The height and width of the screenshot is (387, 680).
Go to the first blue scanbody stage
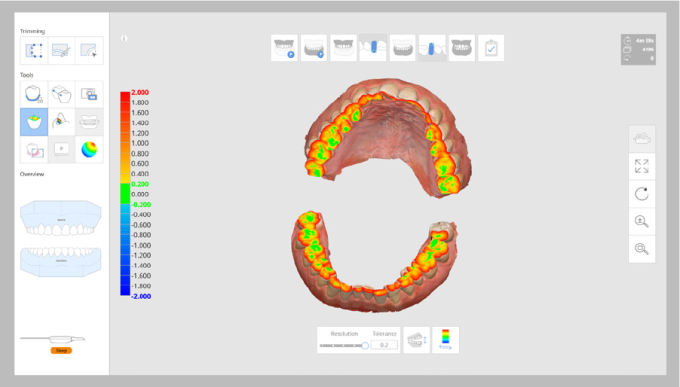point(373,48)
